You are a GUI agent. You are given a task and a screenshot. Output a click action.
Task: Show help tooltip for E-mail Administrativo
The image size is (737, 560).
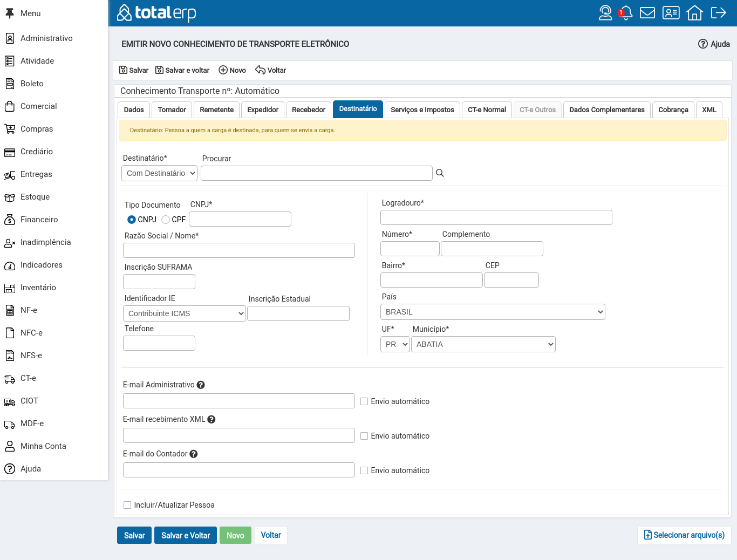tap(201, 385)
